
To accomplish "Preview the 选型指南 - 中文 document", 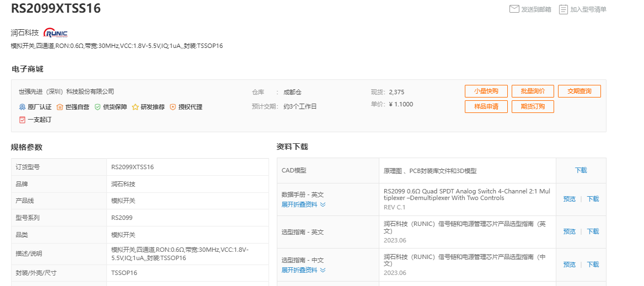I will click(x=569, y=265).
